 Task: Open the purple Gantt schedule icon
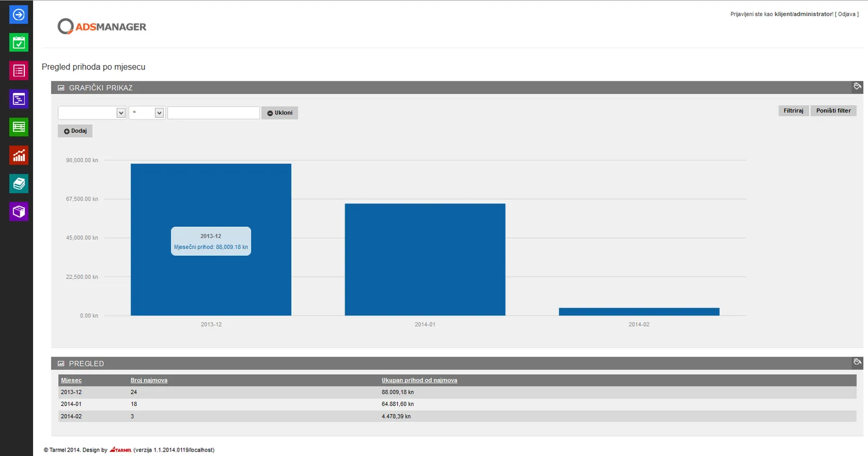(x=18, y=99)
